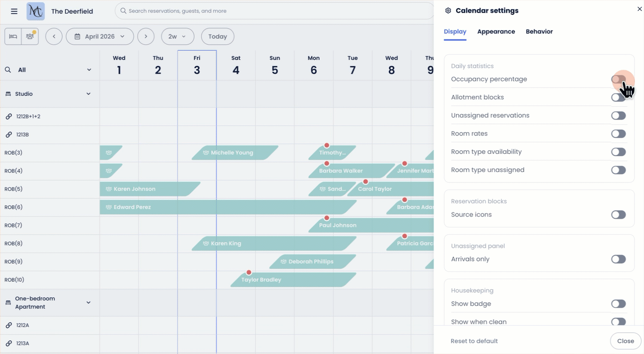Screen dimensions: 644x354
Task: Enable Source icons toggle
Action: pyautogui.click(x=618, y=215)
